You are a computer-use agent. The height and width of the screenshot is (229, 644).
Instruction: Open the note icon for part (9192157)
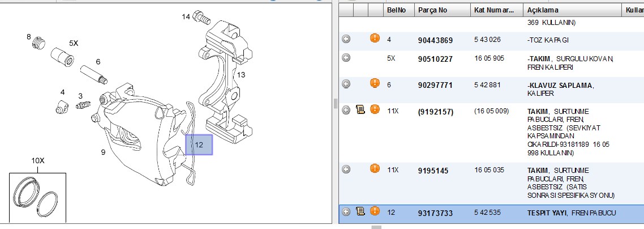click(360, 109)
